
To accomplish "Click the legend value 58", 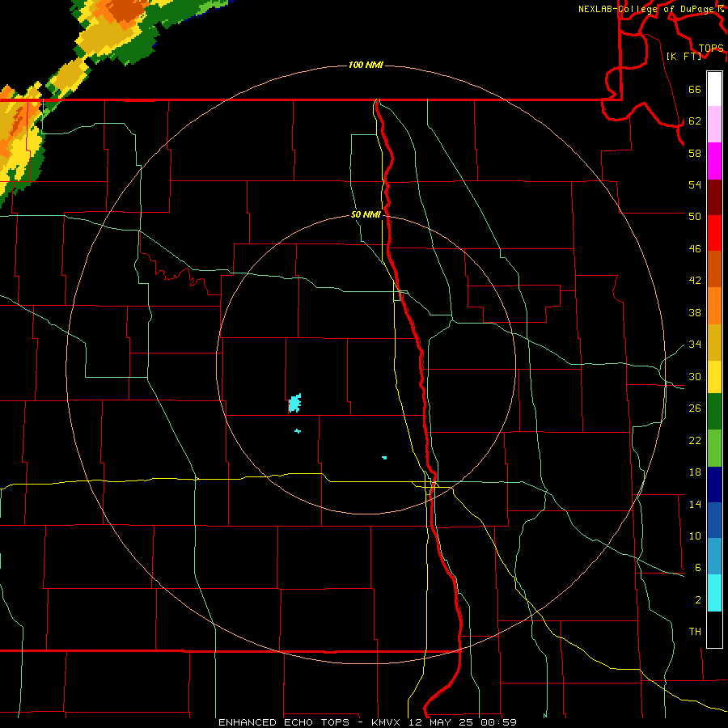I will click(x=695, y=153).
